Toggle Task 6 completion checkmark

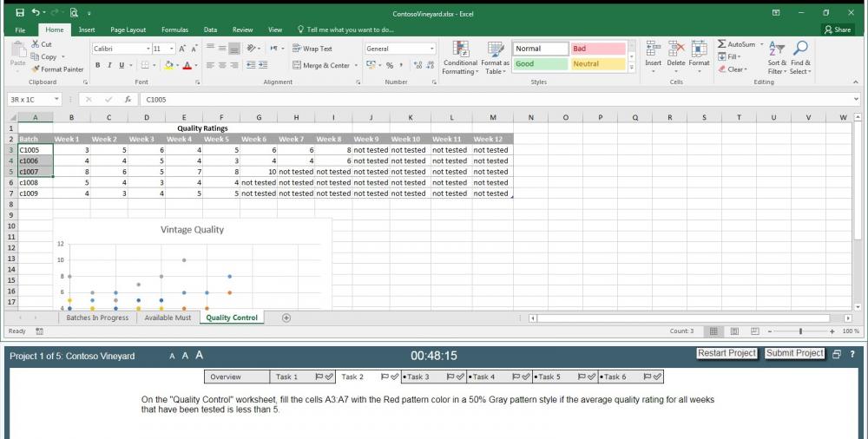657,377
